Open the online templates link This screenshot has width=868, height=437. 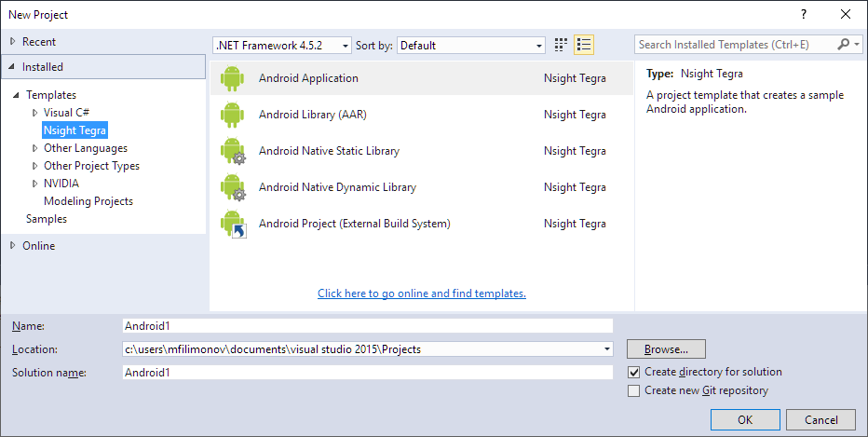tap(422, 294)
